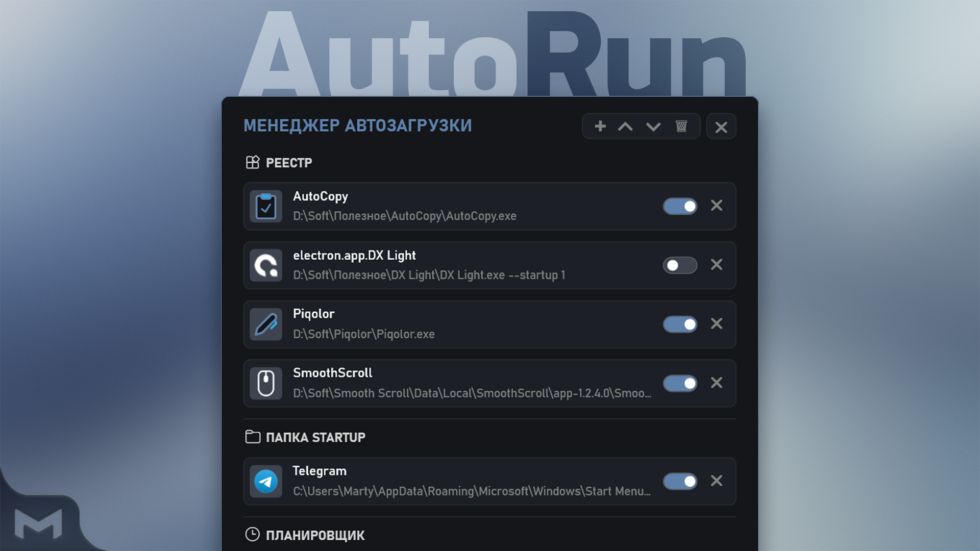
Task: Click the registry section icon
Action: click(253, 162)
